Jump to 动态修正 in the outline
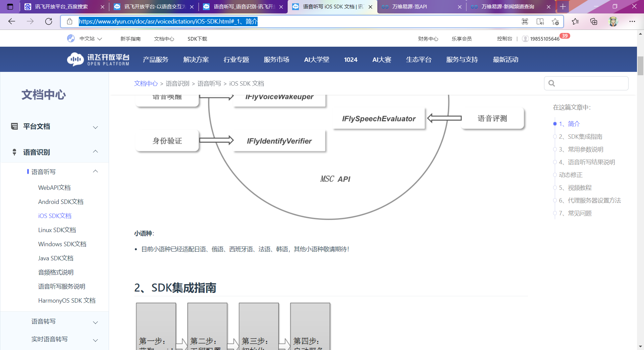The image size is (644, 350). click(x=571, y=175)
